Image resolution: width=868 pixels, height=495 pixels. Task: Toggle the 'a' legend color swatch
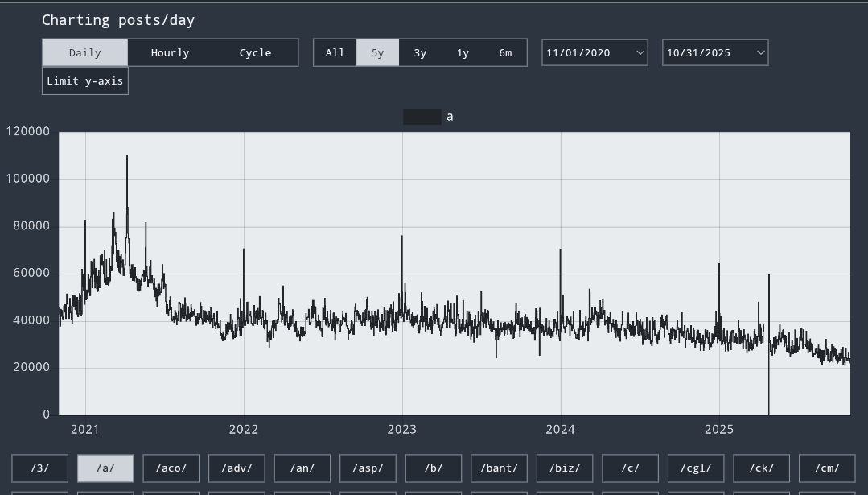(x=422, y=117)
